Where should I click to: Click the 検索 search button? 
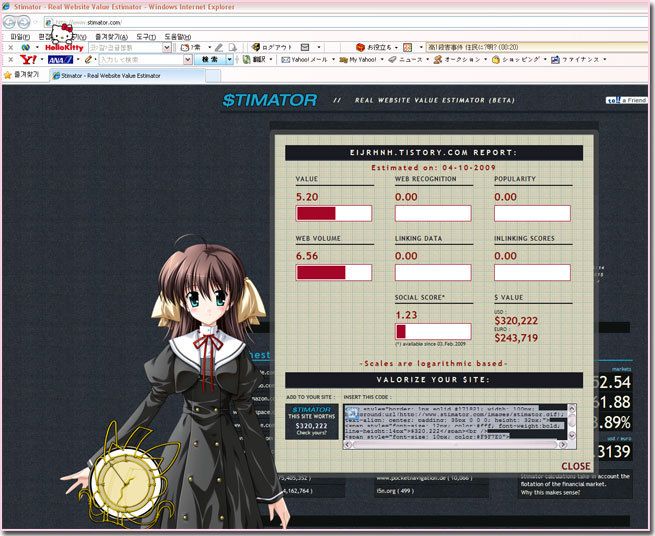210,60
